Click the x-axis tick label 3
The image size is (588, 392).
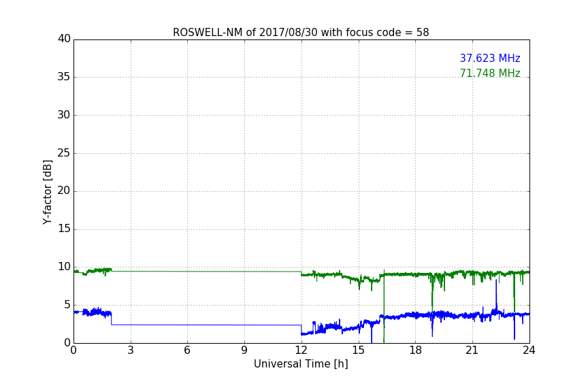tap(131, 350)
